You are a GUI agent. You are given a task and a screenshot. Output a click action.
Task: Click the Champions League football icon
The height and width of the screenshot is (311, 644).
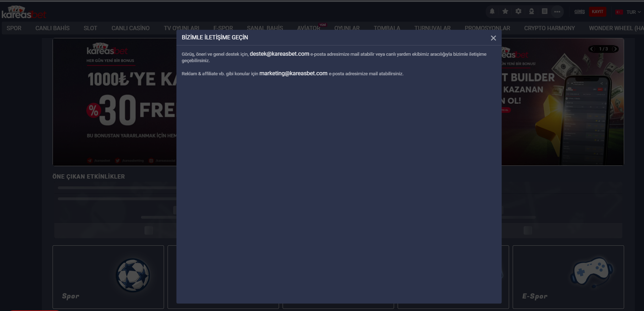point(133,275)
